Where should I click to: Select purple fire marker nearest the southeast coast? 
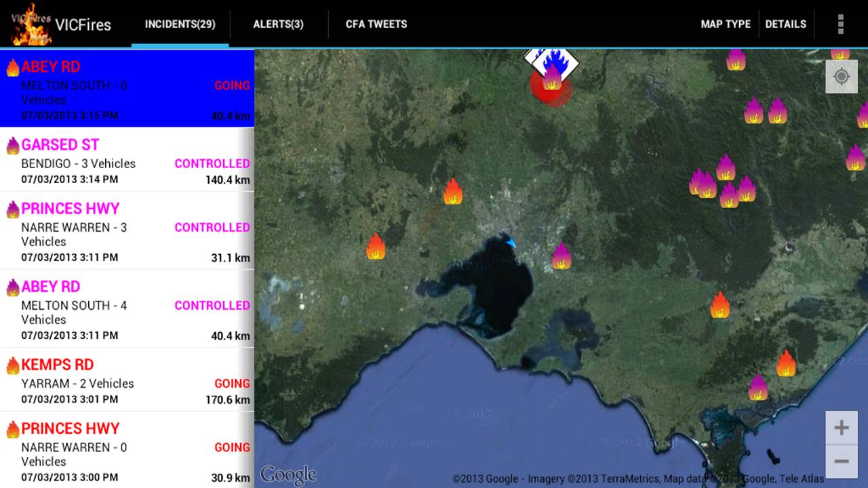[x=758, y=387]
